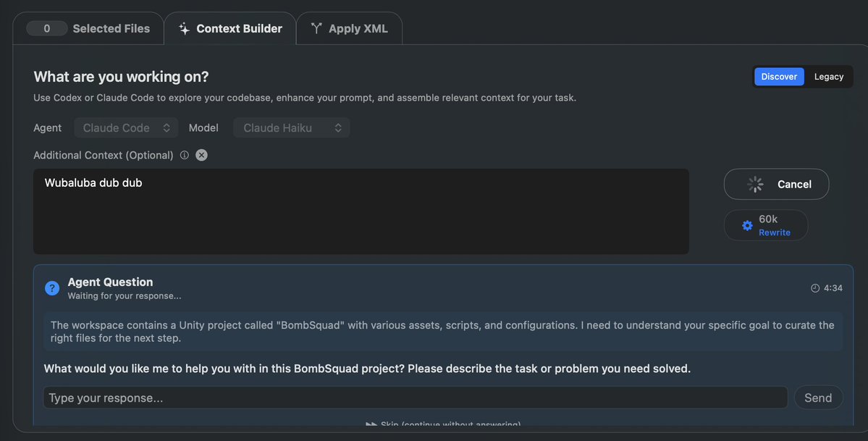Open the 60k Rewrite settings button

(x=766, y=225)
